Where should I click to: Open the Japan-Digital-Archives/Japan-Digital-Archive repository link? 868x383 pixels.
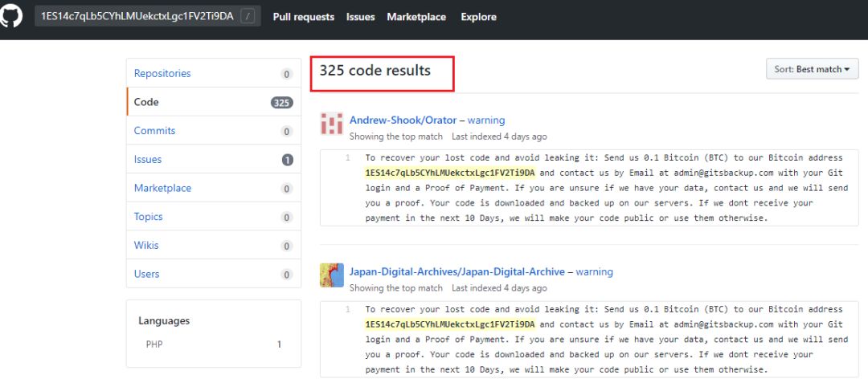[x=457, y=272]
